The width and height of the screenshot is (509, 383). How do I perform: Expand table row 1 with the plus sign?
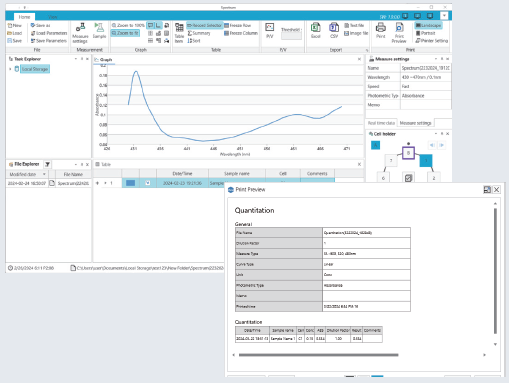(x=97, y=183)
